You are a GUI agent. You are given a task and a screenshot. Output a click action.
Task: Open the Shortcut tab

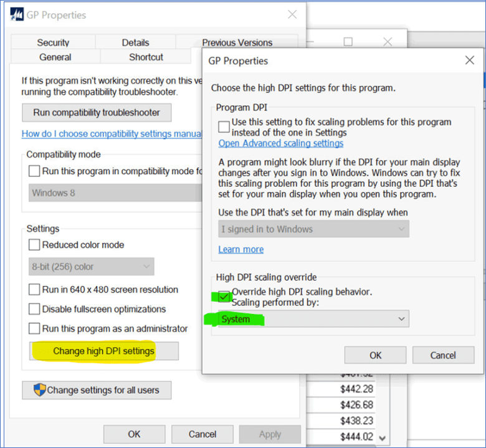coord(146,57)
